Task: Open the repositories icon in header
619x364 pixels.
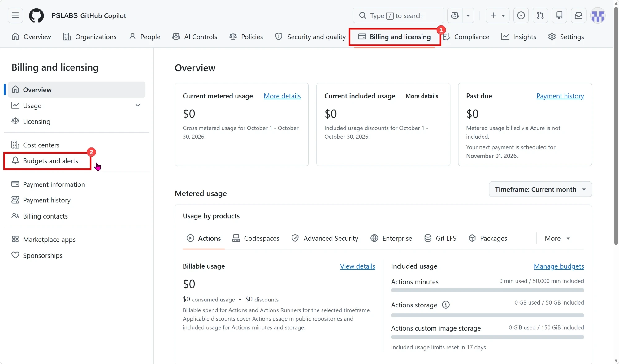Action: (x=559, y=15)
